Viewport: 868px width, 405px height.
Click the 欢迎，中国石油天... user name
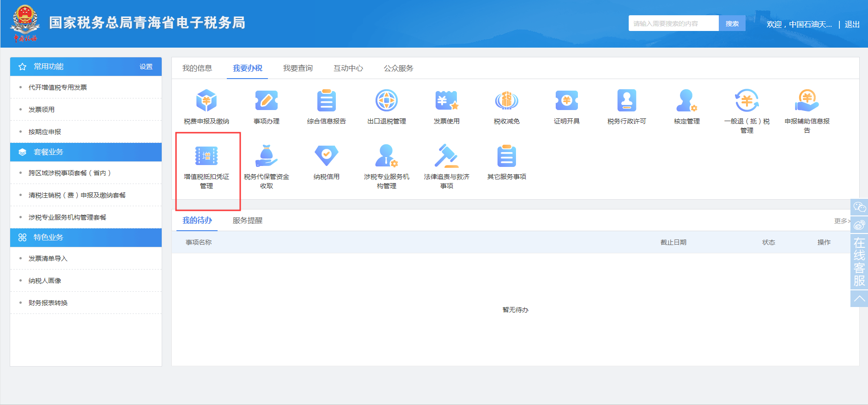pyautogui.click(x=799, y=24)
